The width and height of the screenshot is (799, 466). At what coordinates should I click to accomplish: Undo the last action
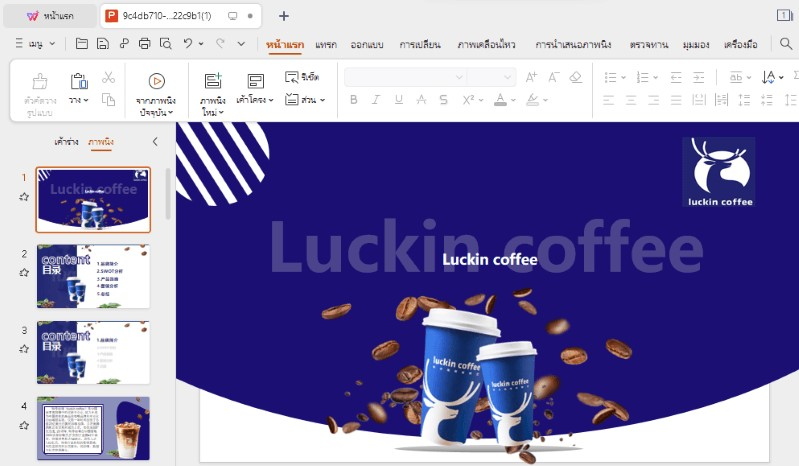pos(188,44)
